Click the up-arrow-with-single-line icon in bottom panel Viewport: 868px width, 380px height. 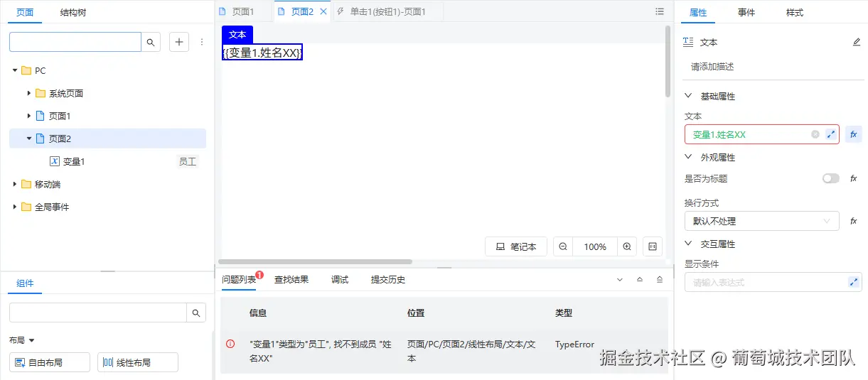click(x=640, y=280)
